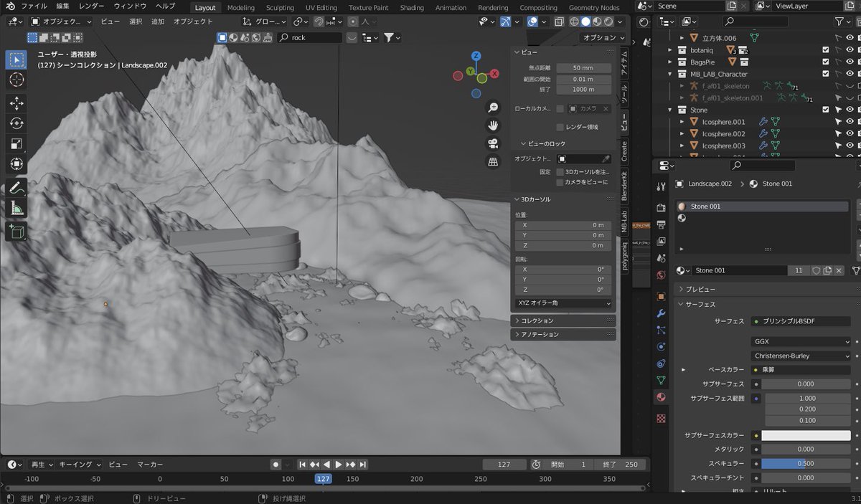Click the viewport pan hand icon
This screenshot has width=861, height=504.
point(493,125)
